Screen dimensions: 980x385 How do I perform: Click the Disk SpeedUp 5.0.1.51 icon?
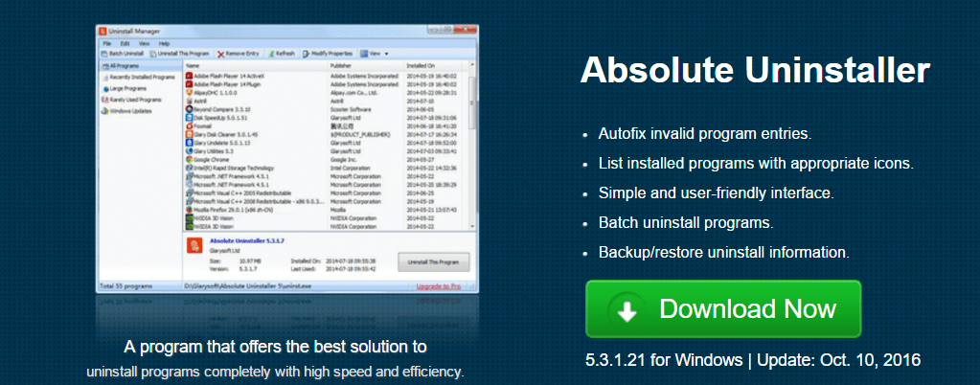point(189,117)
